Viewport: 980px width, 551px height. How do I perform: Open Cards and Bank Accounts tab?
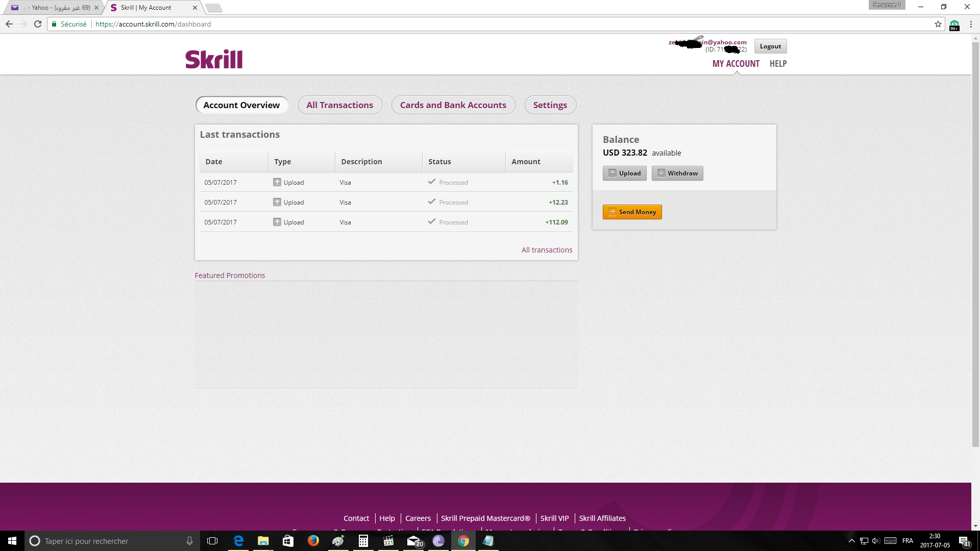tap(453, 105)
